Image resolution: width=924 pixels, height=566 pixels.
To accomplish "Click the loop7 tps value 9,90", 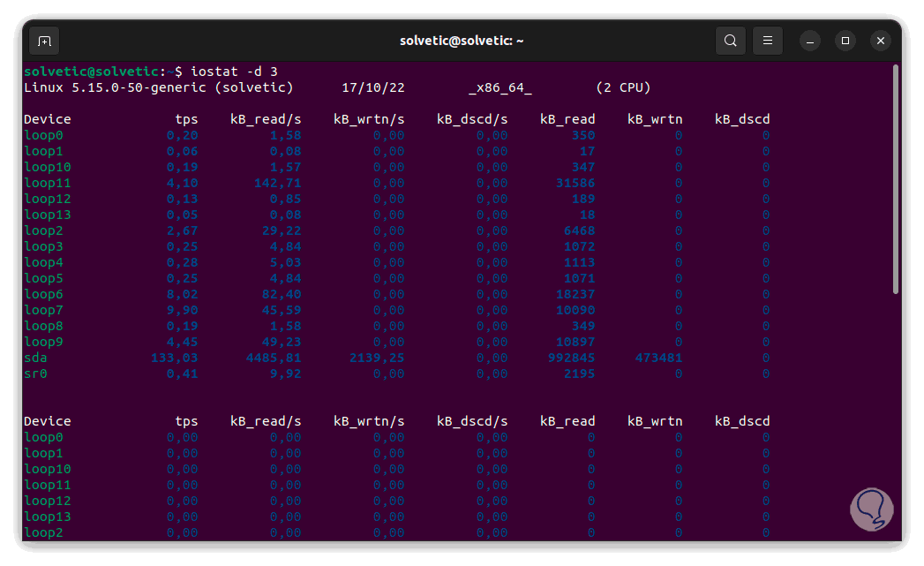I will [182, 311].
